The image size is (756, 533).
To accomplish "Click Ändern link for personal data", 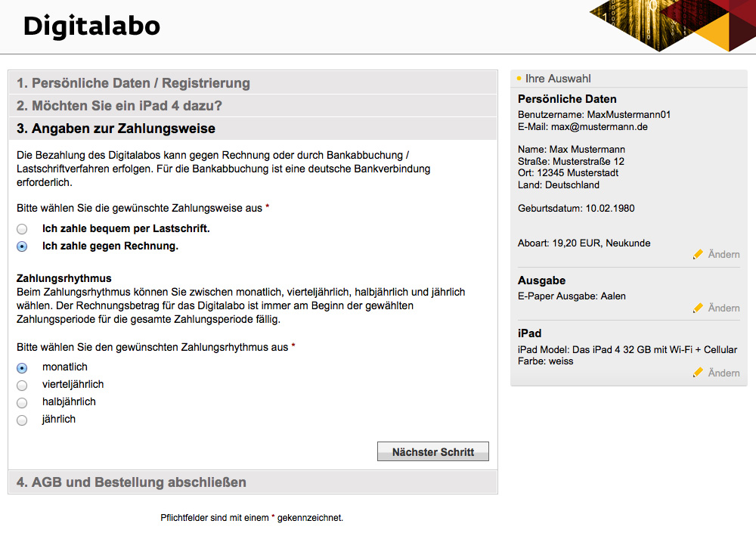I will pyautogui.click(x=723, y=255).
